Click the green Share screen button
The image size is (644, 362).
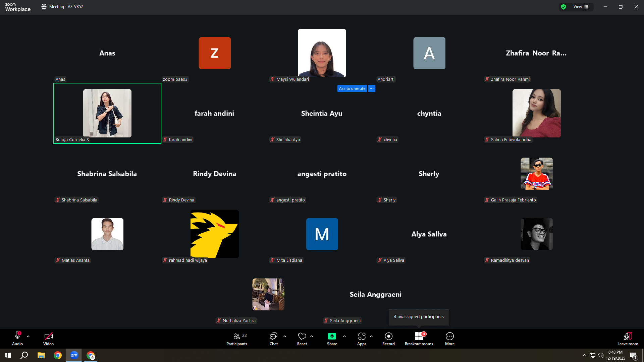pos(332,339)
